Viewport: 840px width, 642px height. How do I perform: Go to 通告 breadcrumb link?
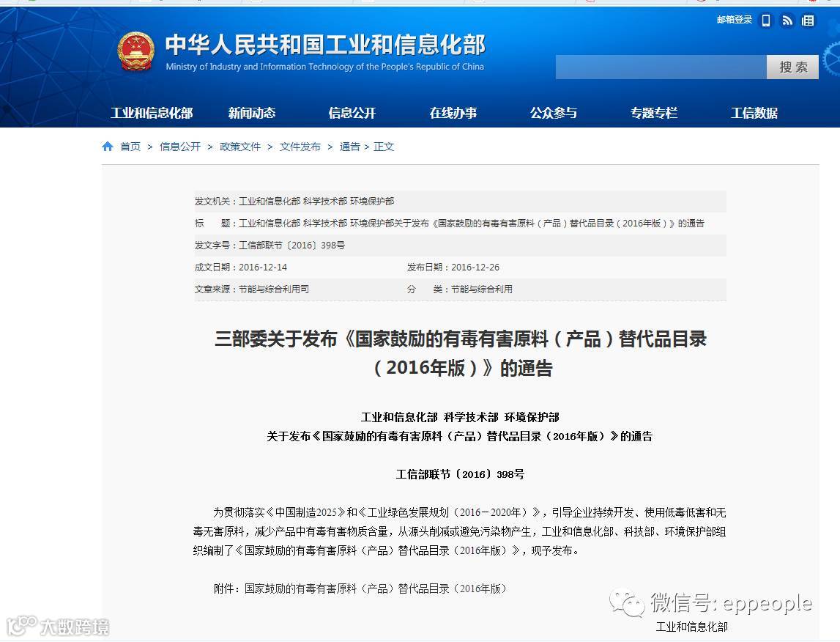click(350, 147)
